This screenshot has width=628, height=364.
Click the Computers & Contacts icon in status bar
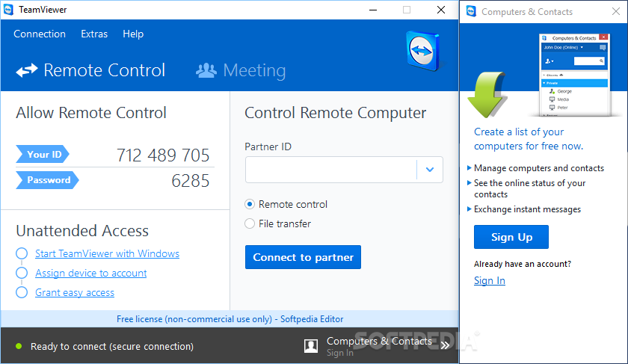pyautogui.click(x=311, y=345)
